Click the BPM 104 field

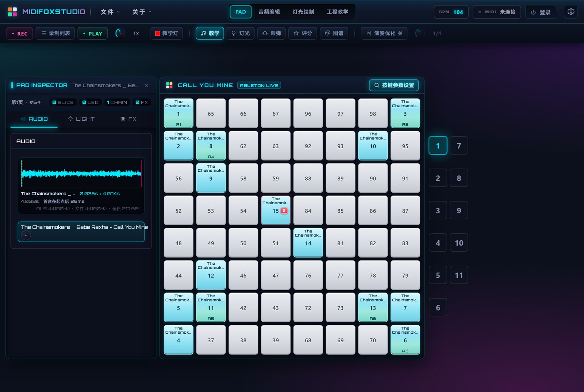(x=451, y=12)
